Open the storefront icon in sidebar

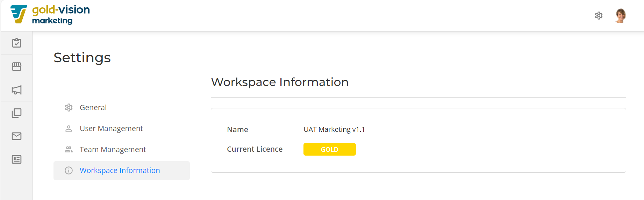16,66
